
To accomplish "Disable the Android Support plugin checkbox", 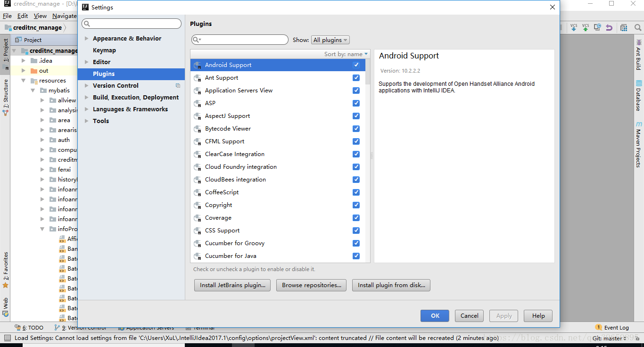I will point(356,65).
